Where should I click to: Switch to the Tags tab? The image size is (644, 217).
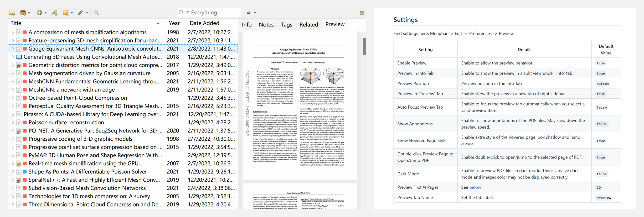[x=286, y=25]
